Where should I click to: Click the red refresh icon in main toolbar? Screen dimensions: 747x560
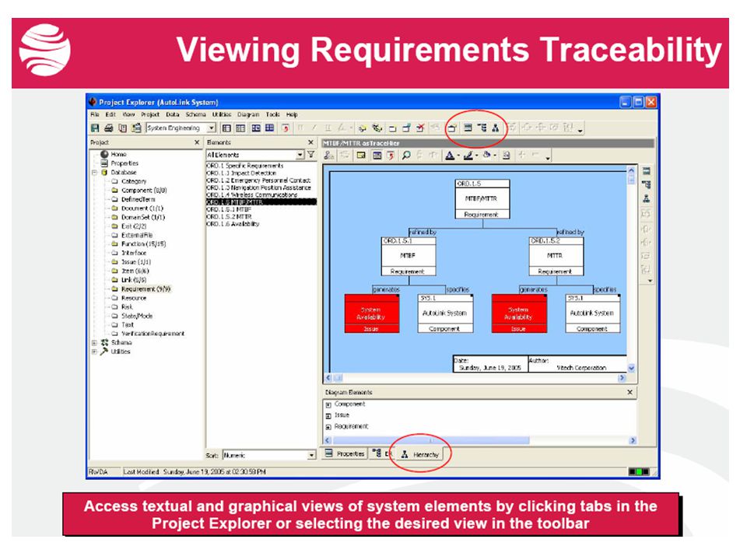tap(286, 128)
